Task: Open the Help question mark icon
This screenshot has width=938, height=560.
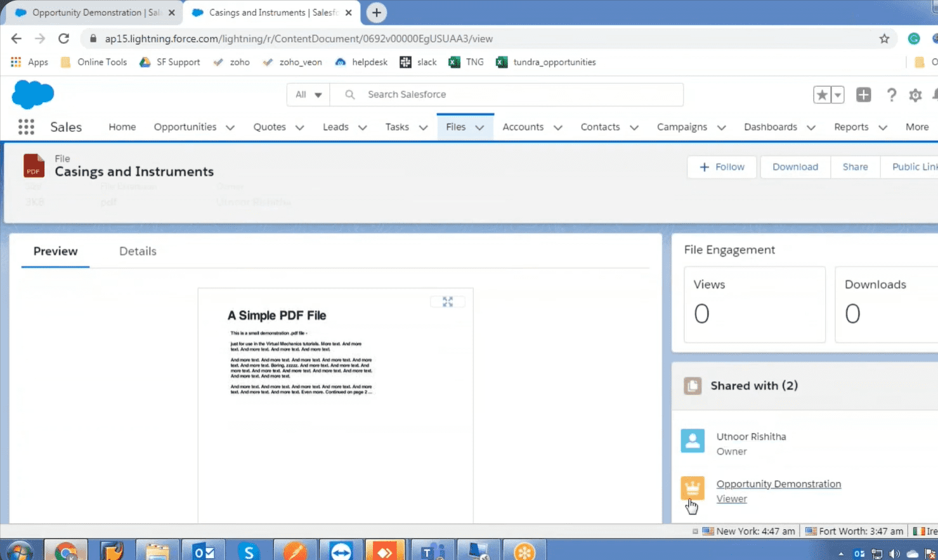Action: pyautogui.click(x=891, y=95)
